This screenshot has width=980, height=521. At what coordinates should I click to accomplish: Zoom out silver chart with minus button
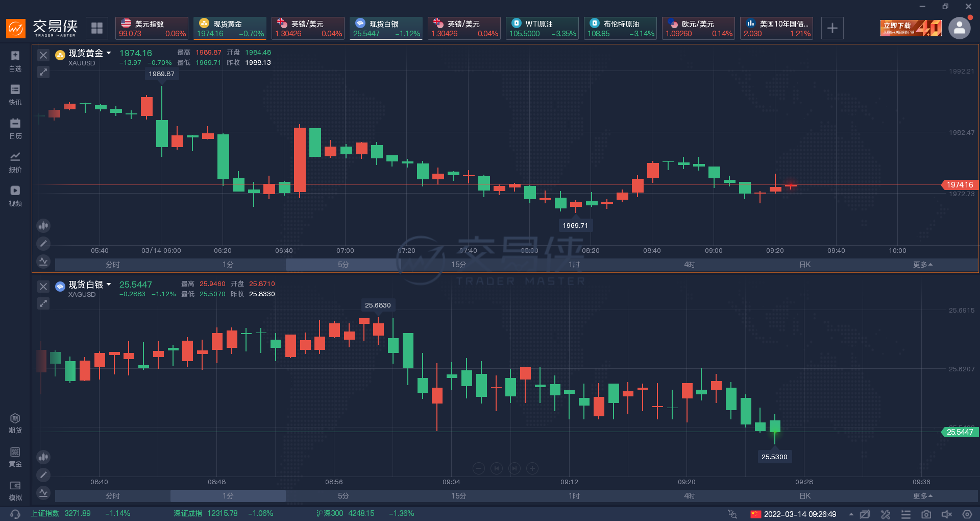pyautogui.click(x=479, y=468)
